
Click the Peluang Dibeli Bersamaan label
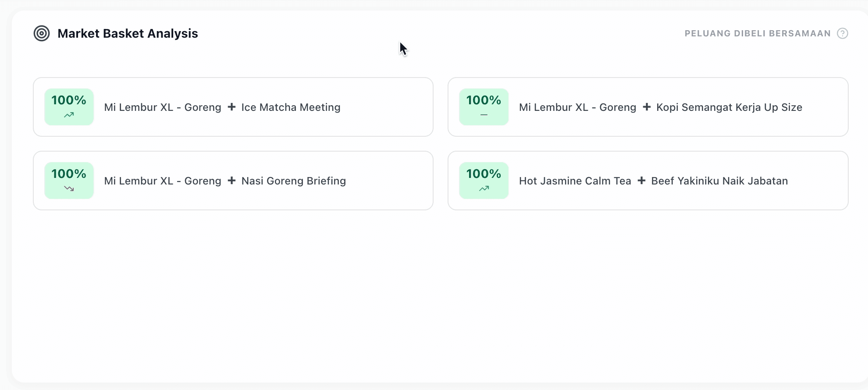(x=758, y=33)
